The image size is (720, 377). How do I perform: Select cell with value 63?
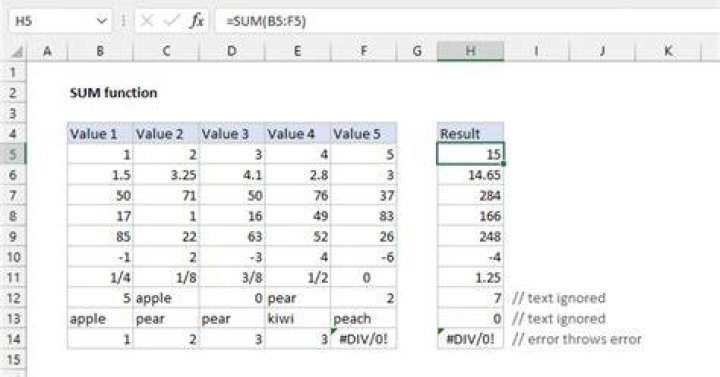232,236
